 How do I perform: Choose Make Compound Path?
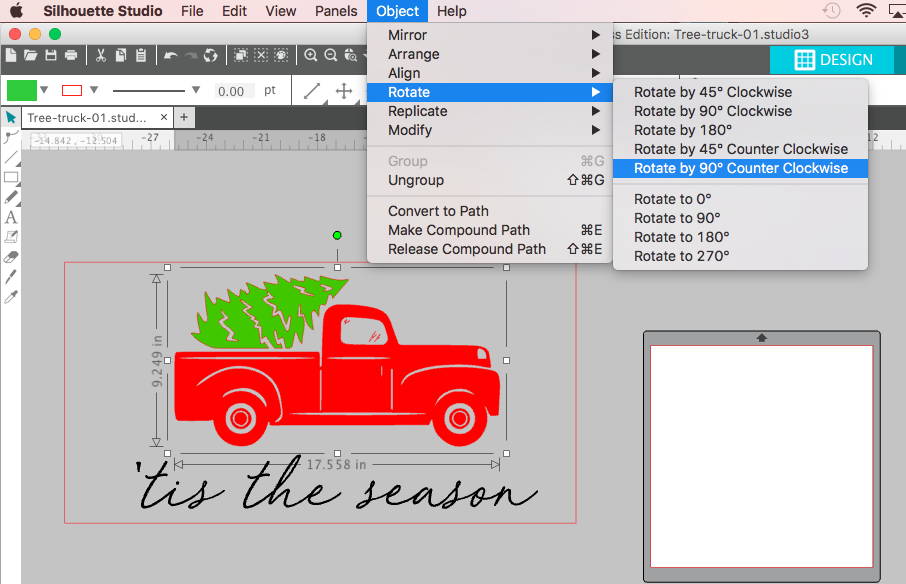point(489,230)
